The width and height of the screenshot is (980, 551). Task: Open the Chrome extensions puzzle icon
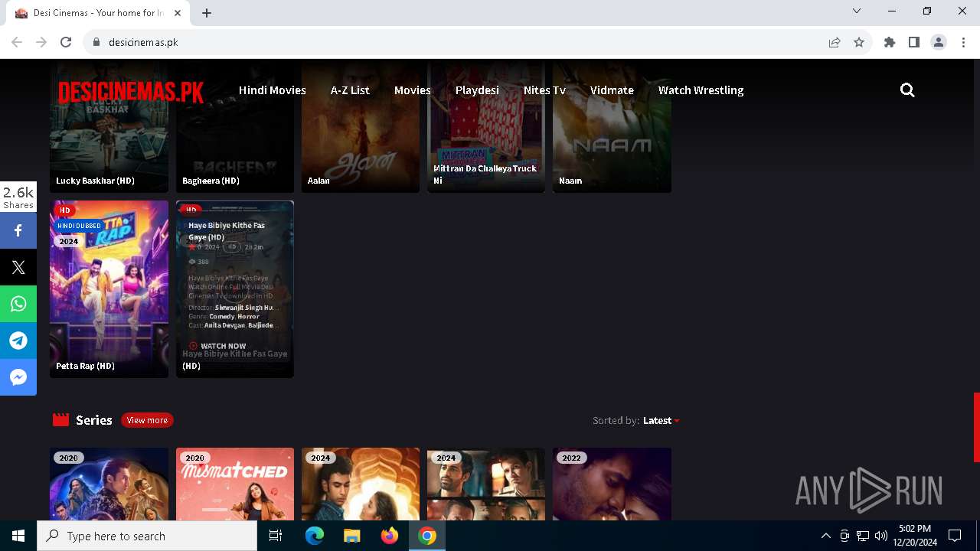[x=890, y=42]
